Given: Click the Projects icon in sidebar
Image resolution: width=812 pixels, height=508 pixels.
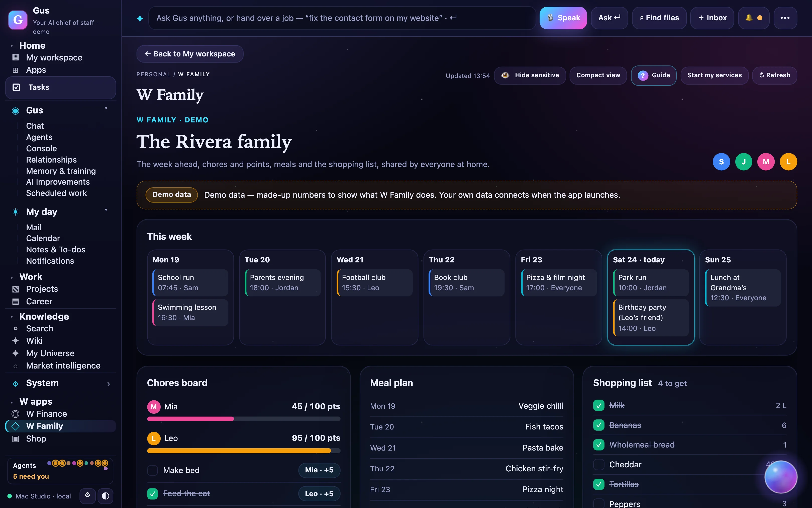Looking at the screenshot, I should (16, 289).
